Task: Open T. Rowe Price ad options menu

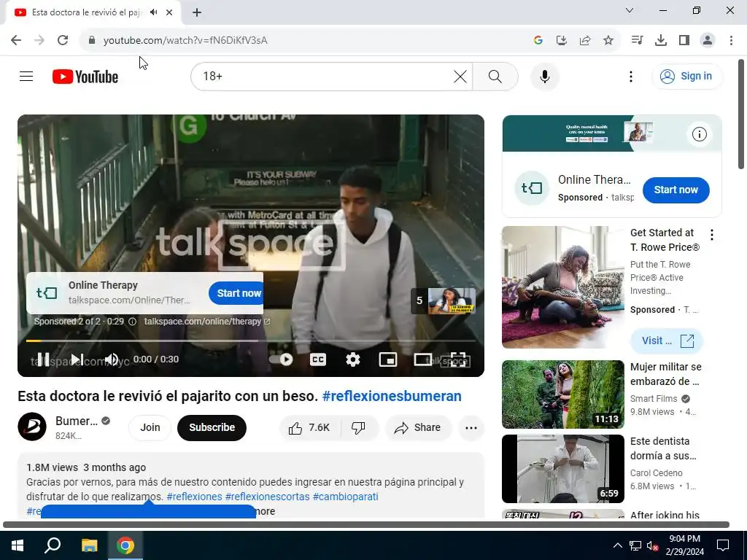Action: pos(712,234)
